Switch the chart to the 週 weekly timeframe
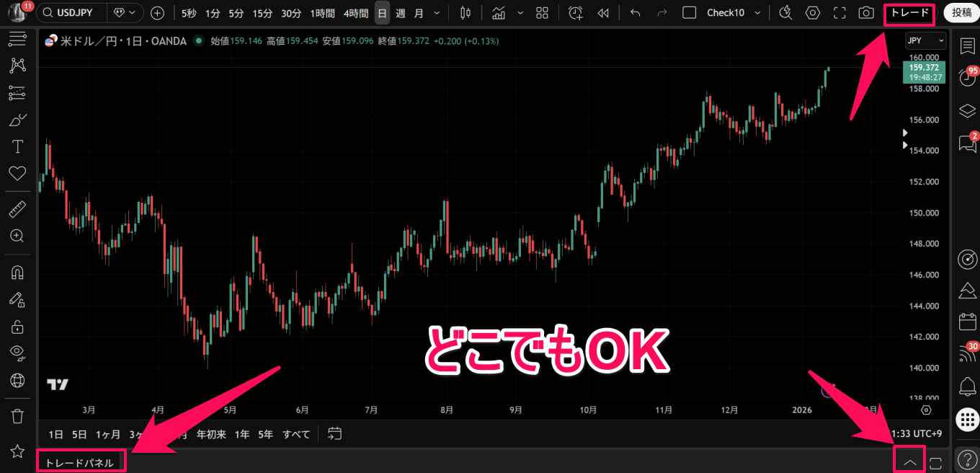Viewport: 980px width, 473px height. pyautogui.click(x=400, y=12)
